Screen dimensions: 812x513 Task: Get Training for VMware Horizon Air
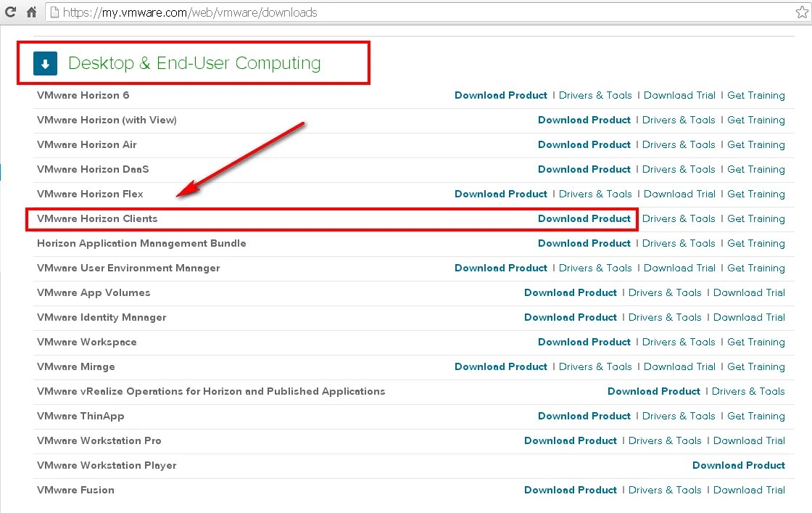tap(756, 144)
